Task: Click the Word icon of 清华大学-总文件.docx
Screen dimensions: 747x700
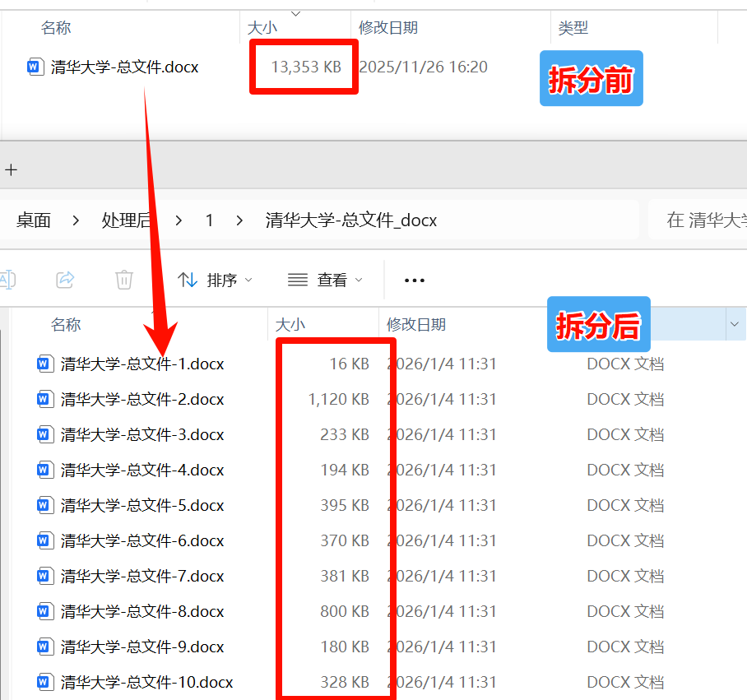Action: 35,67
